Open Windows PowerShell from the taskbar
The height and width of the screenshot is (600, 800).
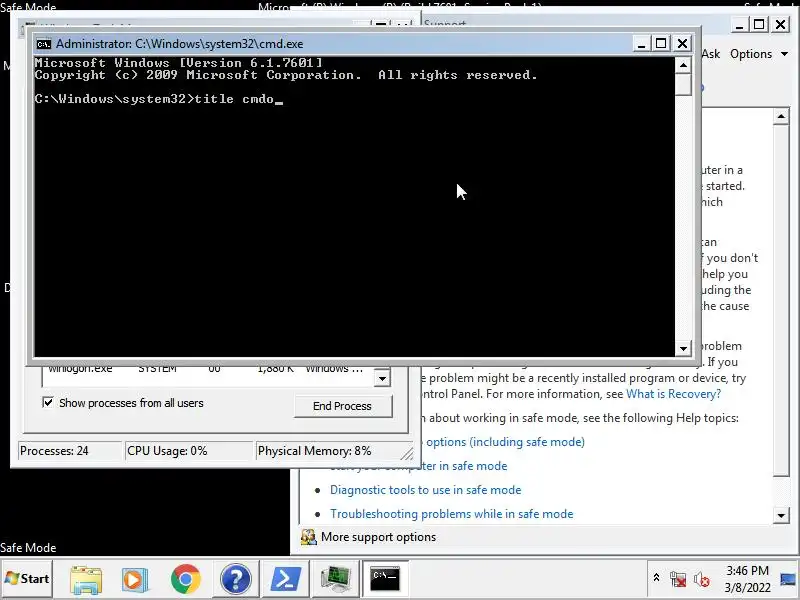click(x=285, y=579)
